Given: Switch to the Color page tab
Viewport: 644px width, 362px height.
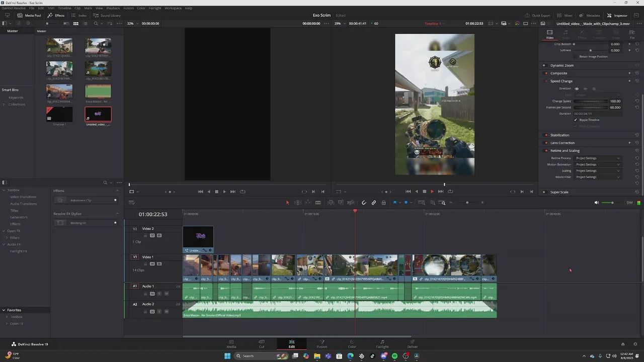Looking at the screenshot, I should [352, 343].
